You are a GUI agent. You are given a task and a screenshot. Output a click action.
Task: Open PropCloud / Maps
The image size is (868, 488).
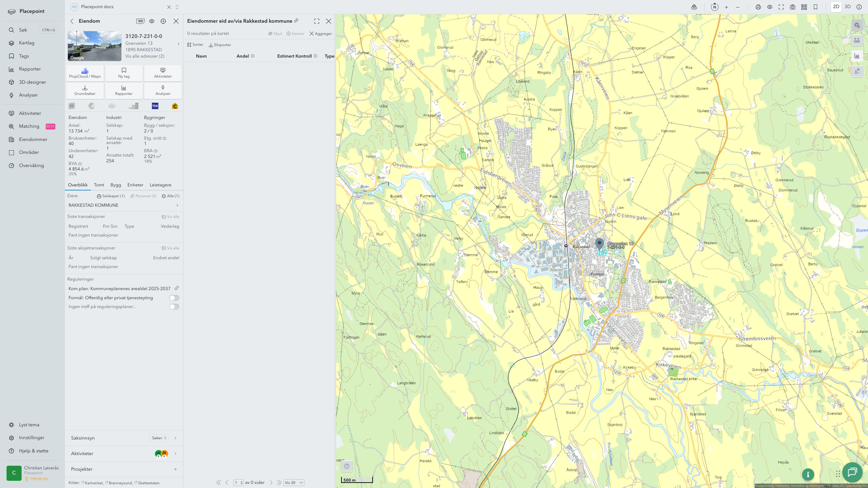click(x=85, y=73)
